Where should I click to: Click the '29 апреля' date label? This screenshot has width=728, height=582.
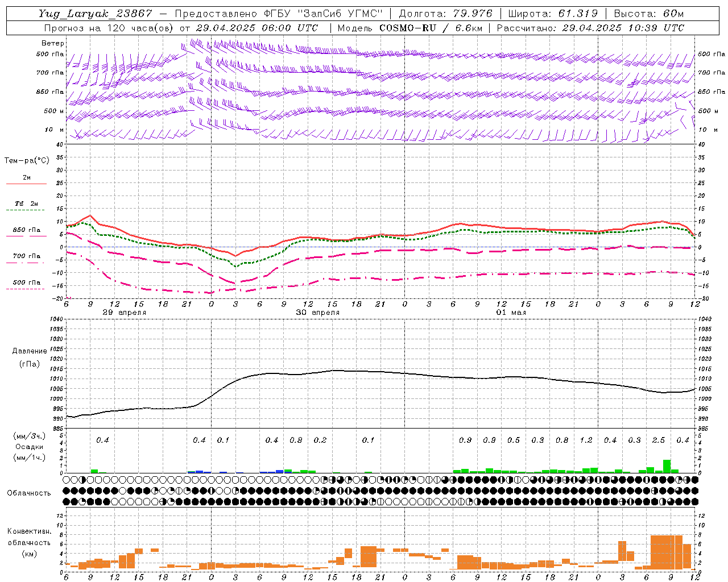(125, 313)
